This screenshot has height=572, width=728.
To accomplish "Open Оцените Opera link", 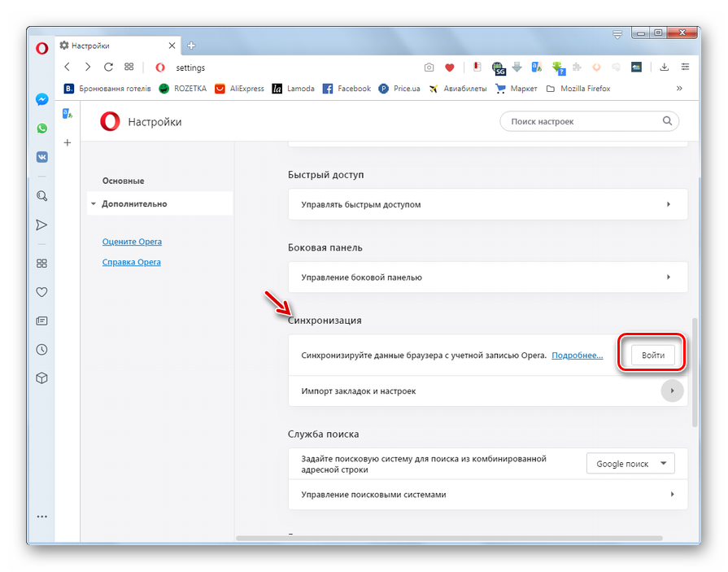I will coord(132,242).
